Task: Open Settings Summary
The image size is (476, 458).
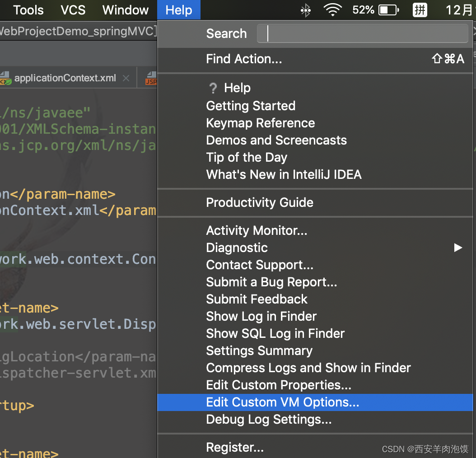Action: click(x=315, y=351)
